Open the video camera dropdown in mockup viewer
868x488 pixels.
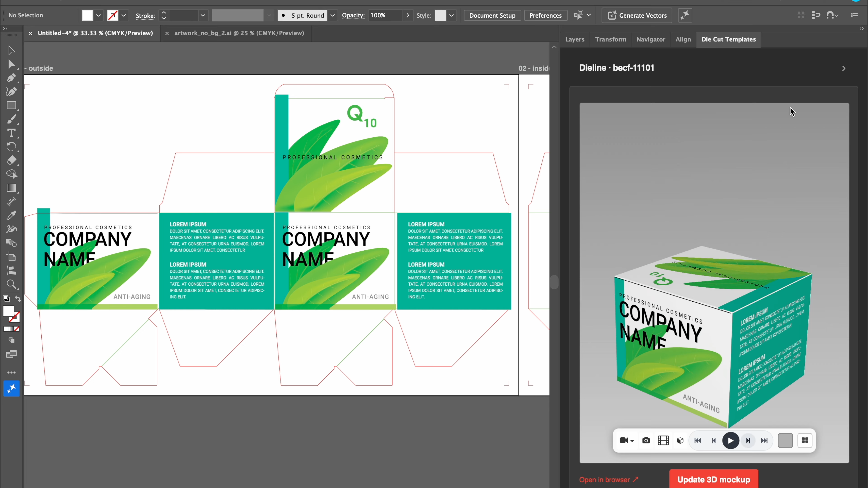[627, 441]
